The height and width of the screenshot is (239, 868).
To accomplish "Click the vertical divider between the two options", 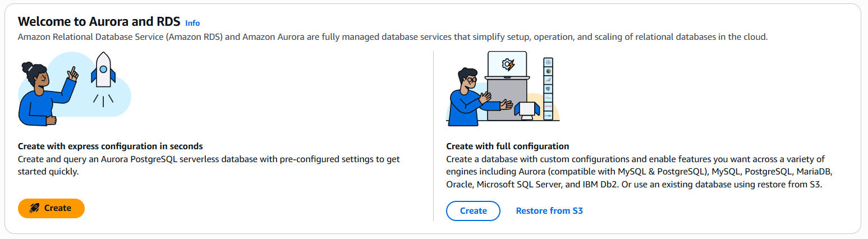I will [434, 136].
